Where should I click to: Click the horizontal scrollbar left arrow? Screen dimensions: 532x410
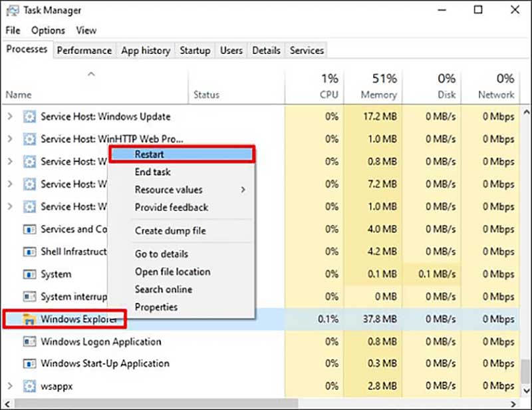(7, 404)
